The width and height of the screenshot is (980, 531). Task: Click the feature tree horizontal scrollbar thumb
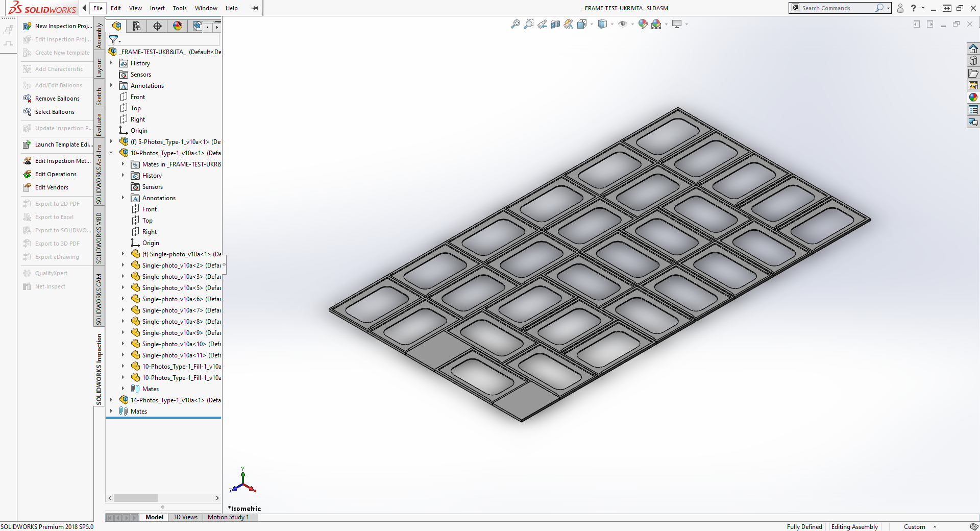[x=136, y=498]
